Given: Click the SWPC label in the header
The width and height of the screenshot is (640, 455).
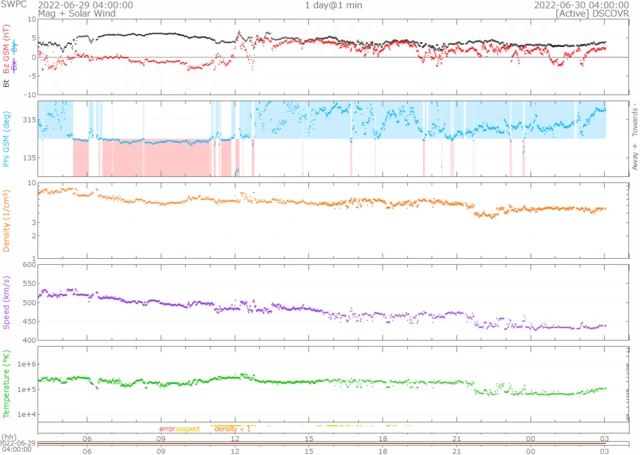Looking at the screenshot, I should click(x=13, y=4).
